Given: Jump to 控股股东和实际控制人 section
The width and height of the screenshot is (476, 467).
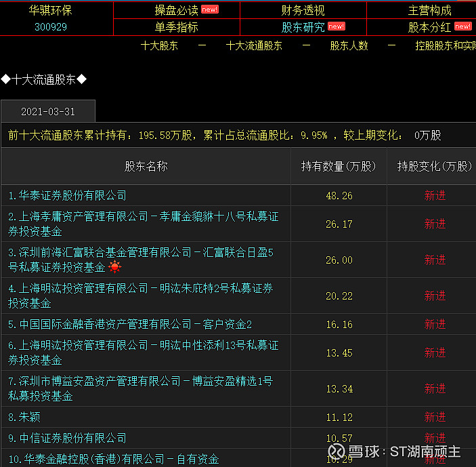Looking at the screenshot, I should [x=446, y=46].
